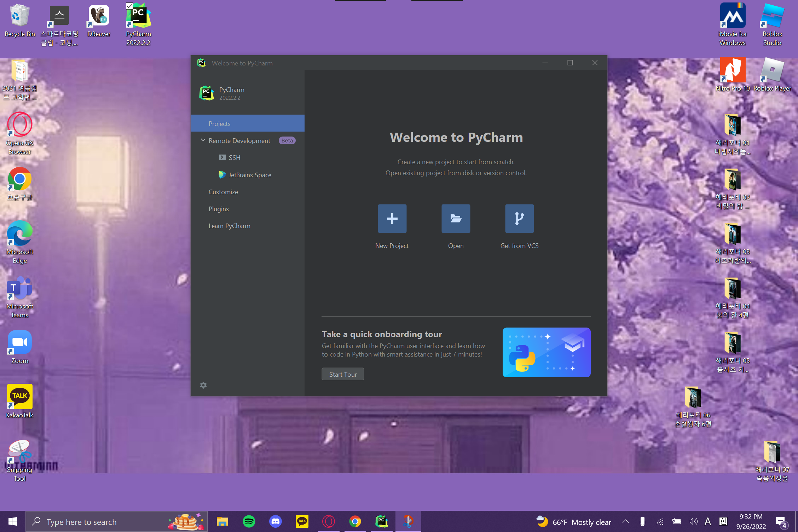Click the Get from VCS branch icon
This screenshot has height=532, width=798.
click(x=519, y=218)
